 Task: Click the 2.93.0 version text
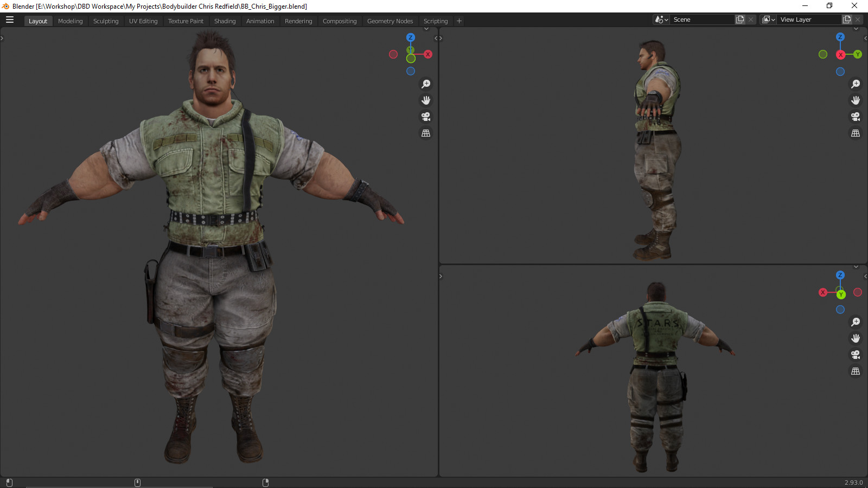tap(853, 483)
